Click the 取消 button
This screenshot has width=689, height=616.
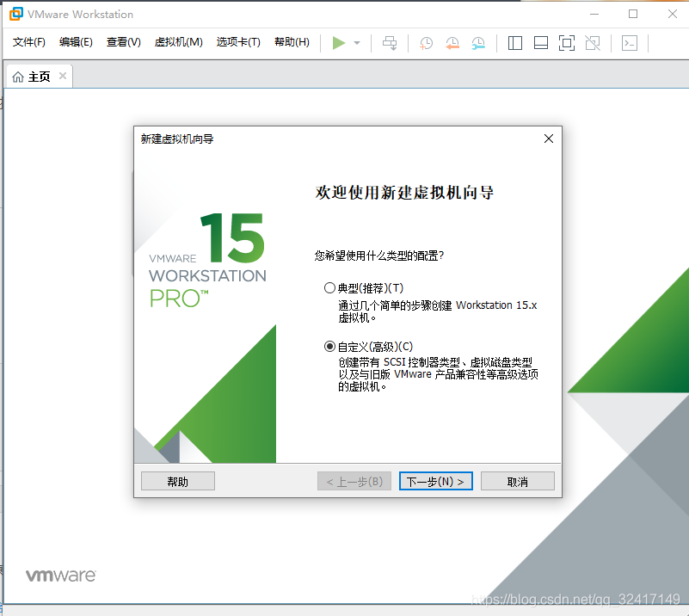click(x=518, y=481)
